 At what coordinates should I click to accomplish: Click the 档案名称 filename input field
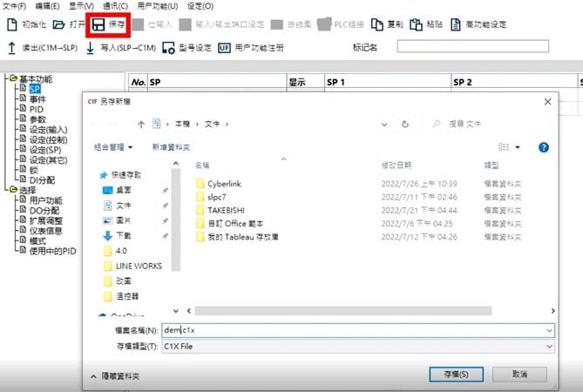[349, 330]
